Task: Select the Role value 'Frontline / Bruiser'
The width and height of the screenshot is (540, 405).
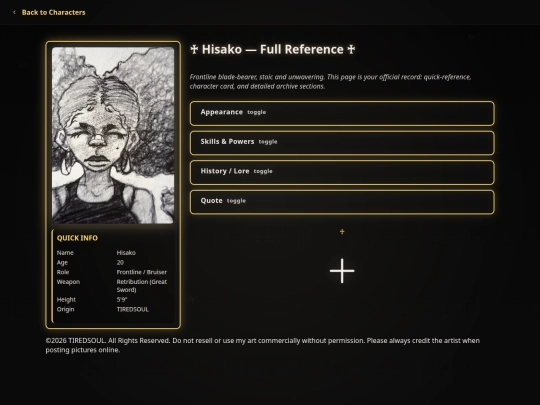Action: [x=142, y=272]
